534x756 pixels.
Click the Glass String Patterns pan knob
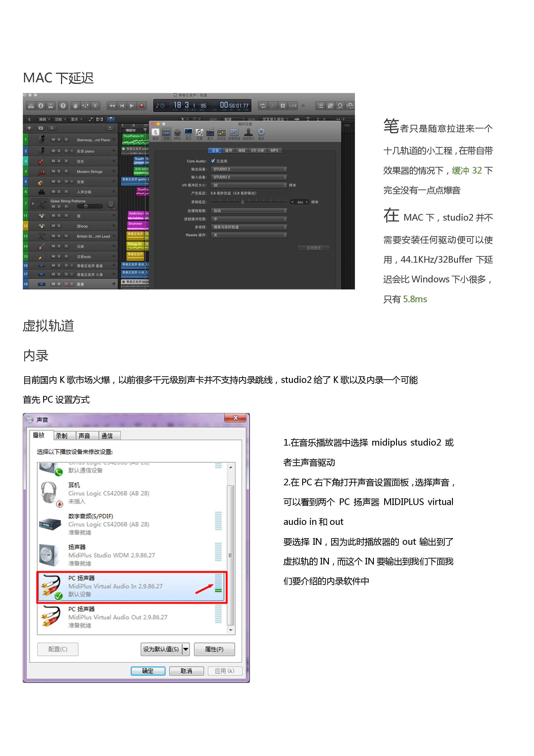click(x=111, y=204)
